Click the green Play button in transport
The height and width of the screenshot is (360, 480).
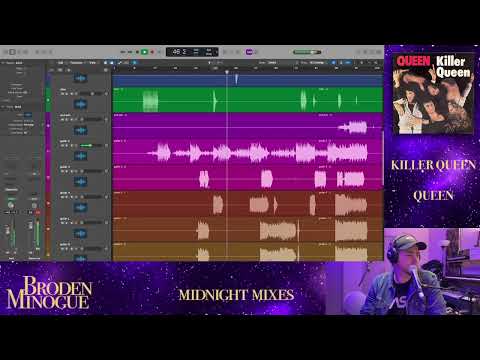pos(144,52)
